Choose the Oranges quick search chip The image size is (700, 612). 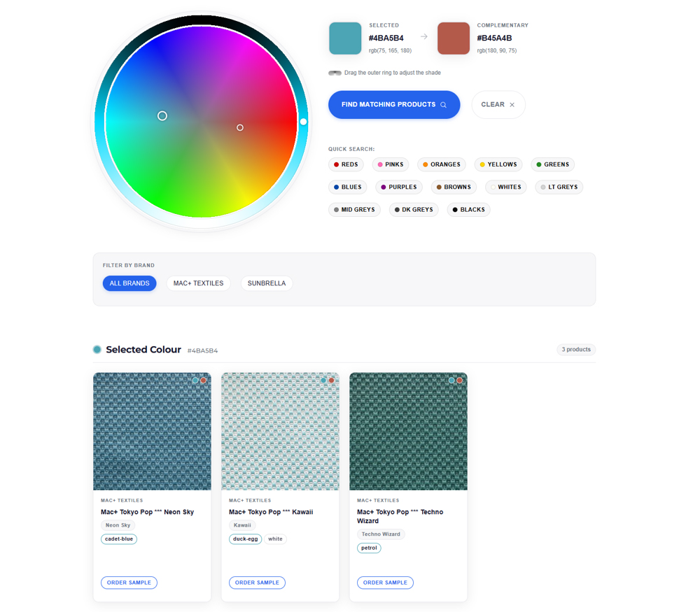pyautogui.click(x=442, y=164)
